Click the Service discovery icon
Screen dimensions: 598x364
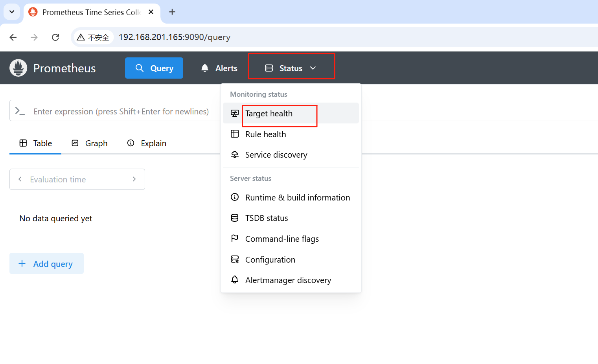[235, 154]
